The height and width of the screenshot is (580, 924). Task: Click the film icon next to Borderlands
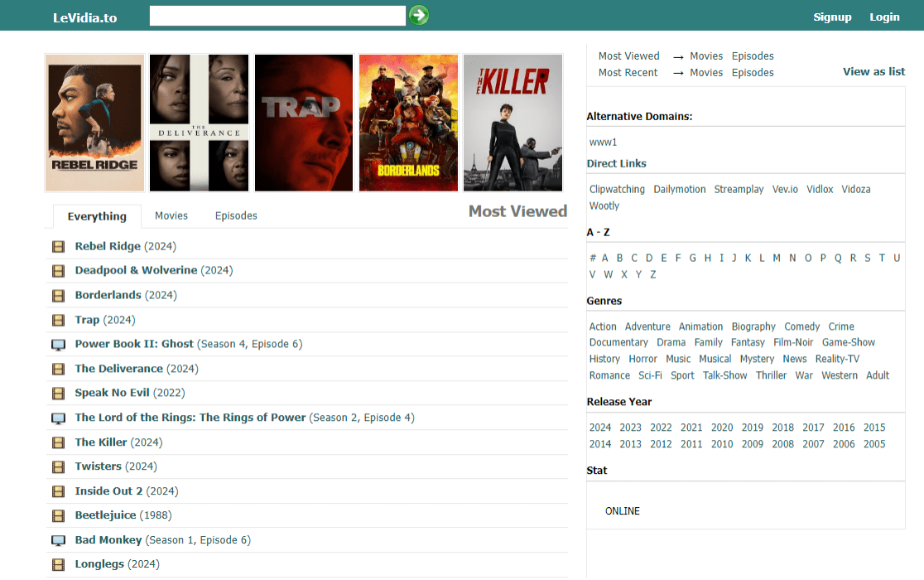pyautogui.click(x=58, y=296)
